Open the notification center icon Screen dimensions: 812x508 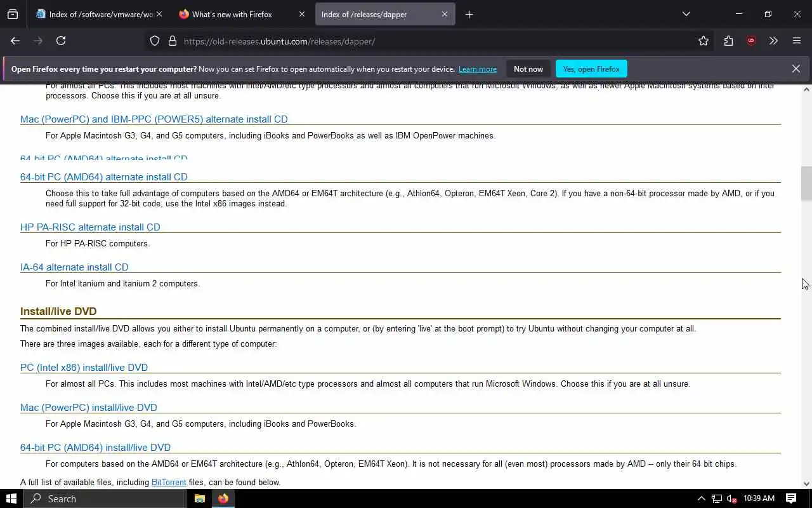click(x=791, y=498)
